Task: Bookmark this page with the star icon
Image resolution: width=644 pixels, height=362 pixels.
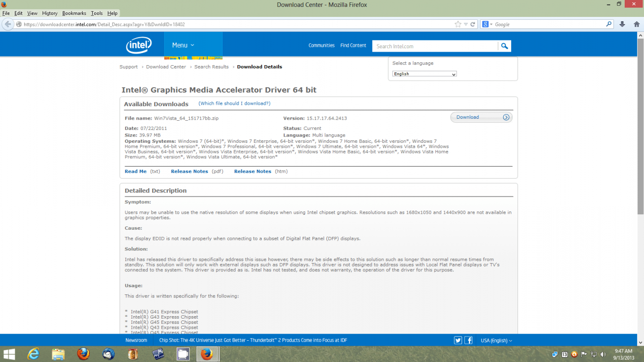Action: [458, 24]
